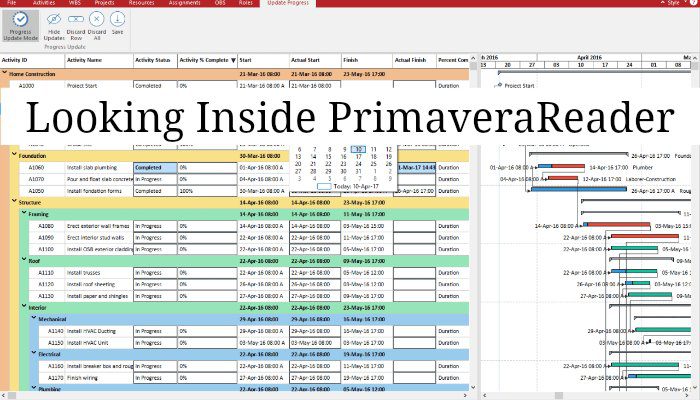Open the Resources tab

(141, 3)
